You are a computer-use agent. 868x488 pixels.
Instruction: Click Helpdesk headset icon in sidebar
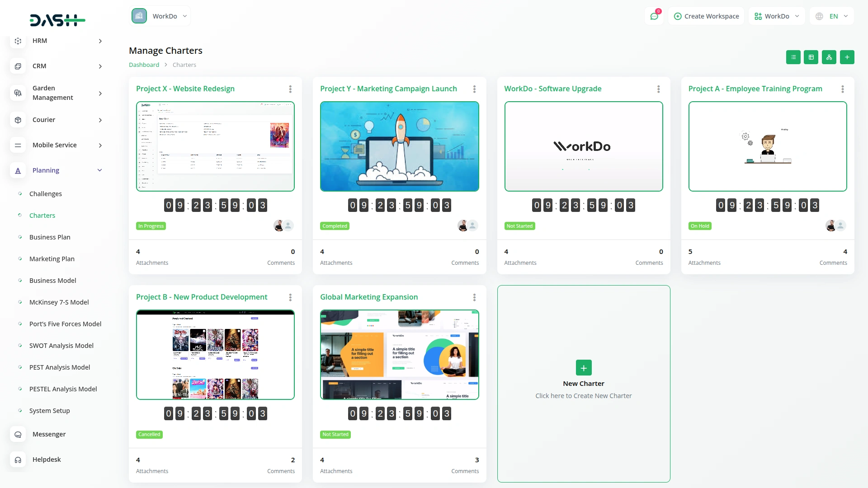point(18,460)
